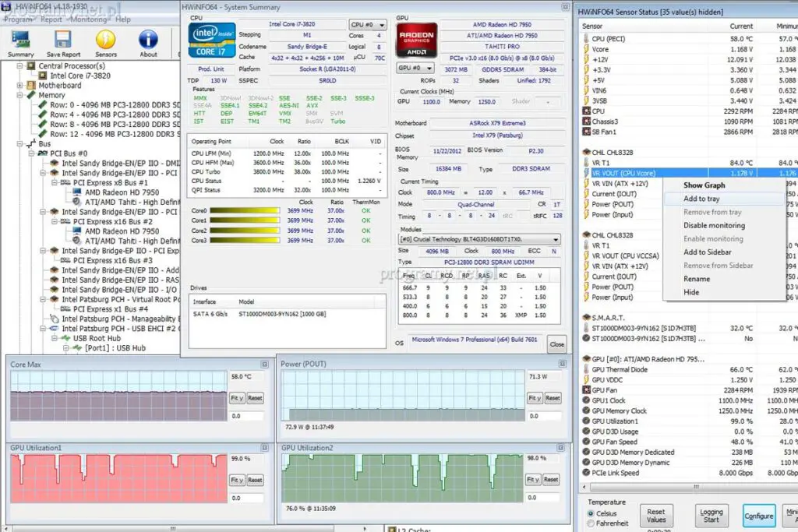Click the Bus node icon in tree
This screenshot has width=798, height=532.
coord(31,143)
